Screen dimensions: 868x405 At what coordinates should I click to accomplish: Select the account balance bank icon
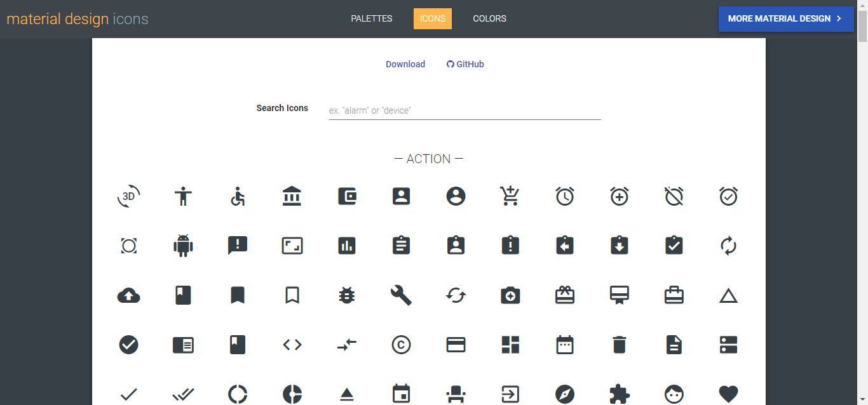(292, 196)
